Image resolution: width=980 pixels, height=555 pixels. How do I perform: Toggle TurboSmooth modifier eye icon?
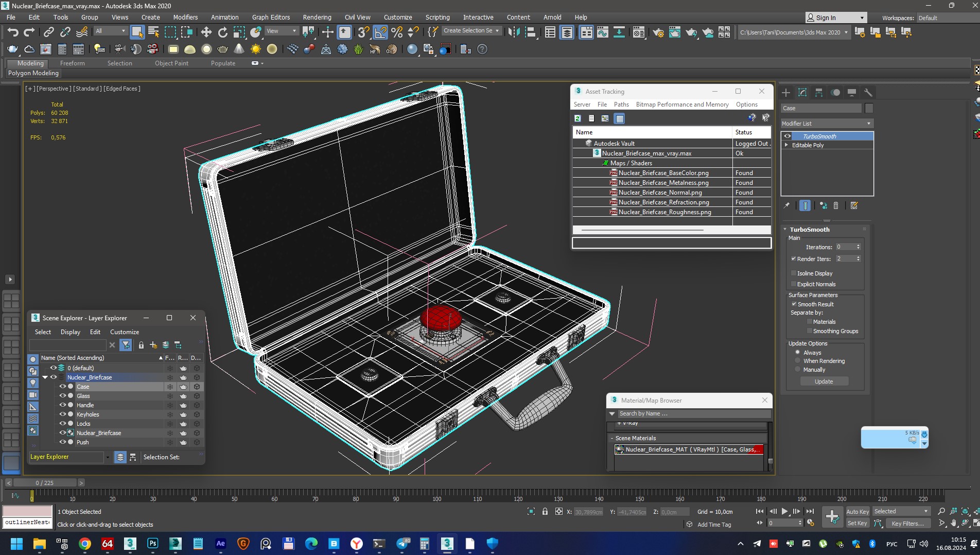coord(787,136)
